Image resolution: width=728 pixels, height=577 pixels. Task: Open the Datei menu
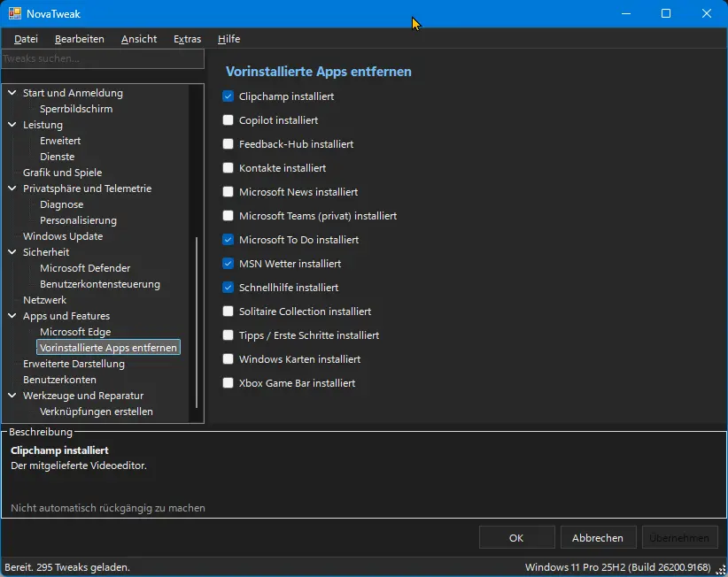pos(26,39)
